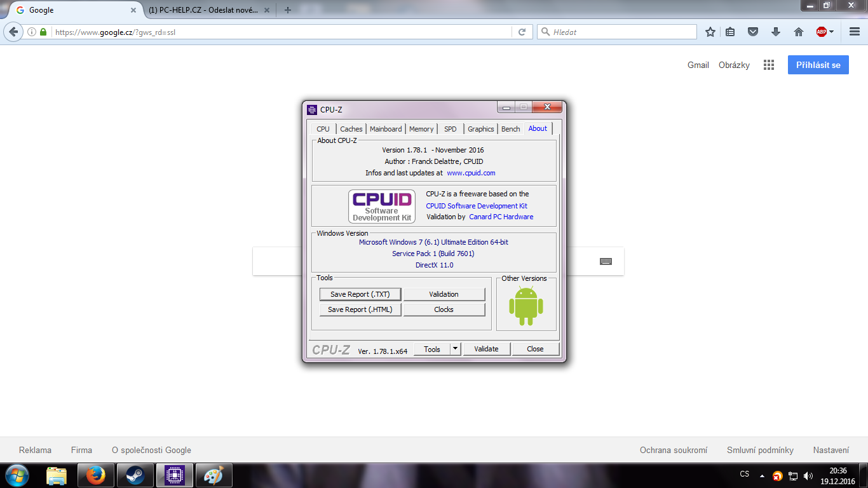Click the CPUID Software Development Kit logo

point(382,207)
